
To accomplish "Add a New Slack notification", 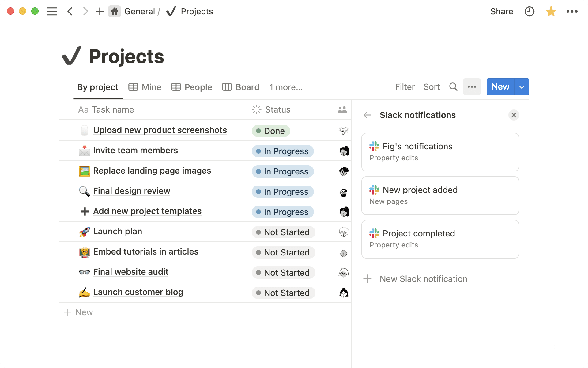I will coord(423,279).
